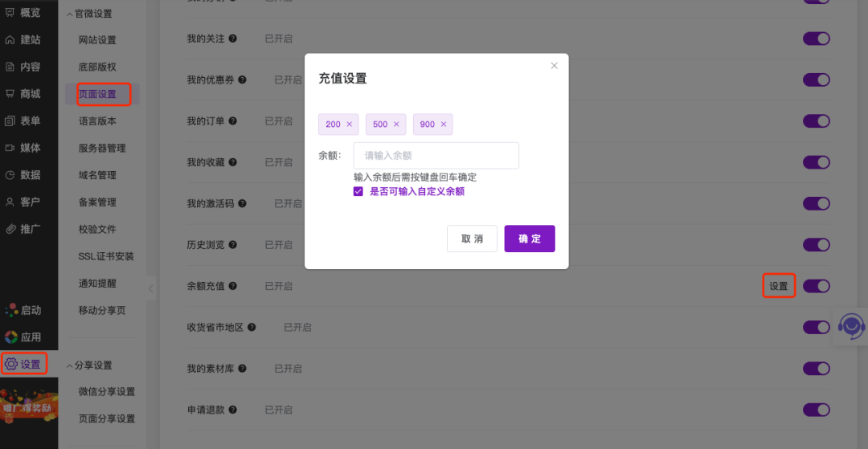Viewport: 868px width, 449px height.
Task: Go to the 内容 content section
Action: coord(23,67)
